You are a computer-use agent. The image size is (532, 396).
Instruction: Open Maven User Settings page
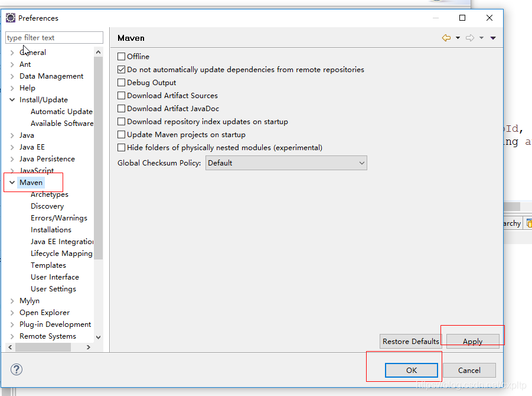[x=53, y=289]
